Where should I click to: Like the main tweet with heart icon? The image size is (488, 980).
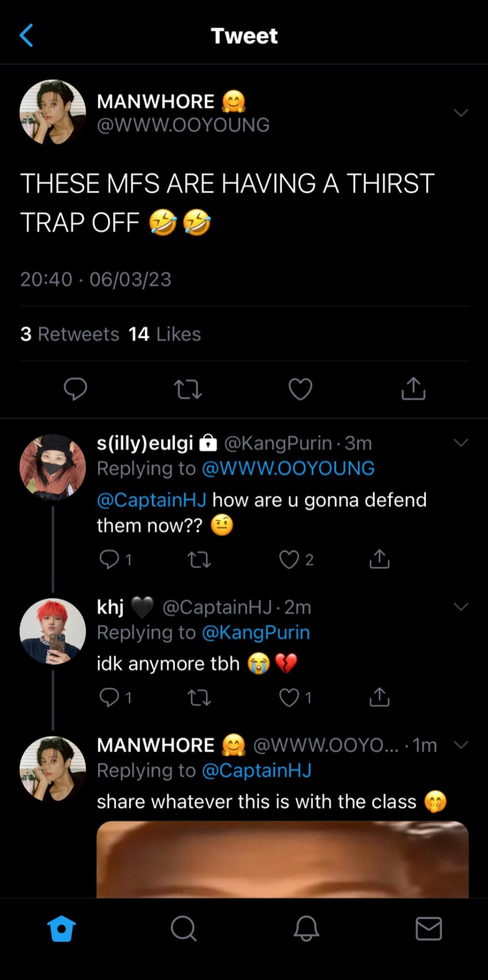[x=300, y=389]
